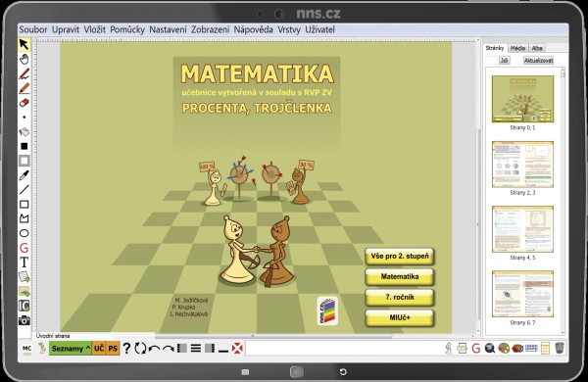Click the trash bin icon
This screenshot has width=588, height=382.
click(560, 349)
